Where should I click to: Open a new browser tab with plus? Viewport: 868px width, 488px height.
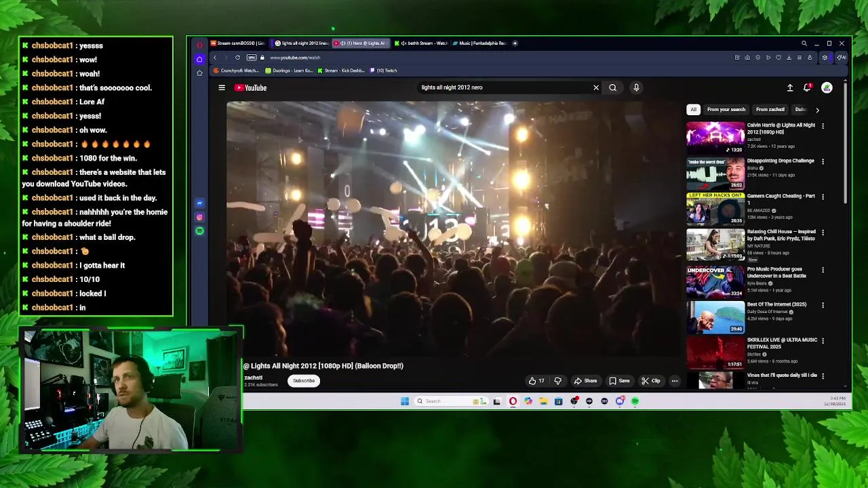pyautogui.click(x=515, y=43)
